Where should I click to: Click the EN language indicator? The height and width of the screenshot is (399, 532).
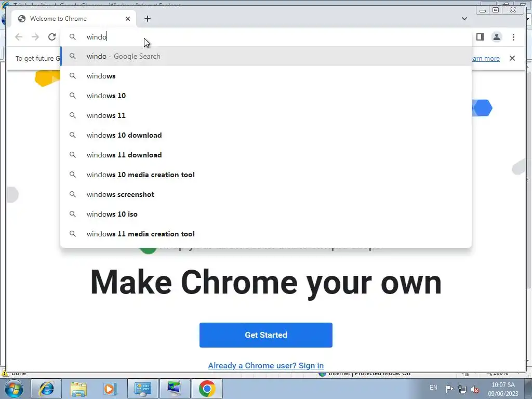point(433,388)
